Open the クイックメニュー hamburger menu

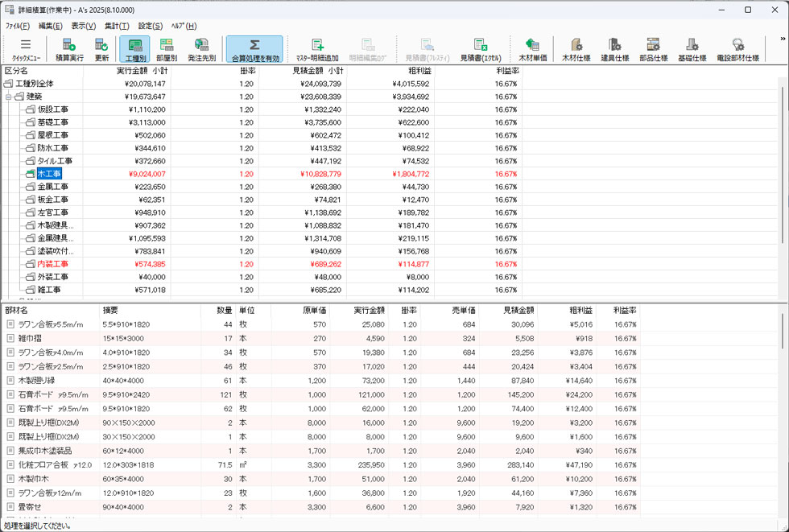(x=26, y=49)
